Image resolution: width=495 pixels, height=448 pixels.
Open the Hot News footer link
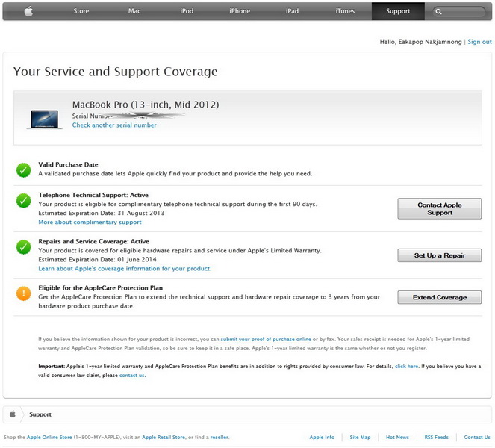coord(397,437)
